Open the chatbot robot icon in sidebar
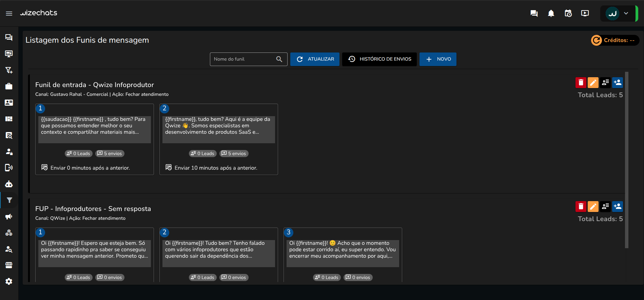 click(x=9, y=184)
